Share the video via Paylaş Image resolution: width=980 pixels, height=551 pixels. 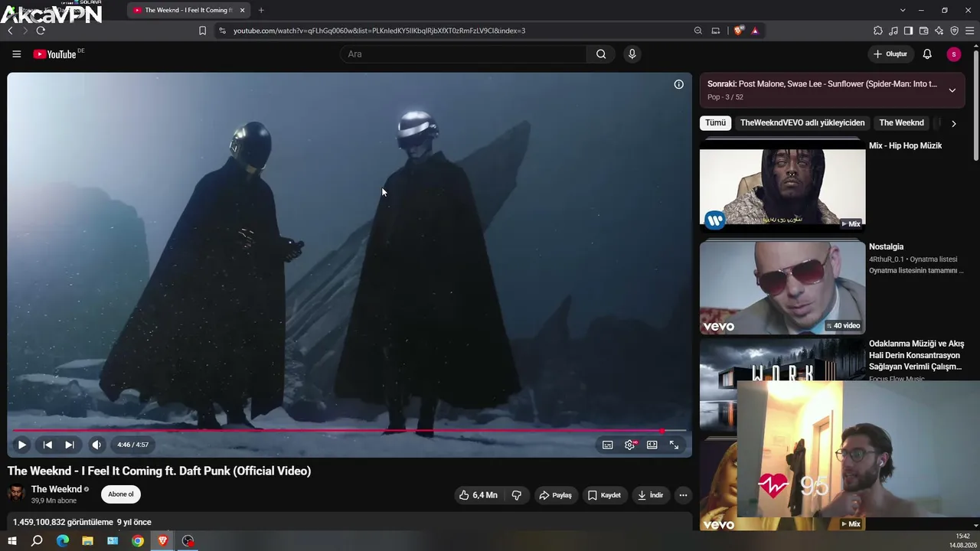pos(556,495)
